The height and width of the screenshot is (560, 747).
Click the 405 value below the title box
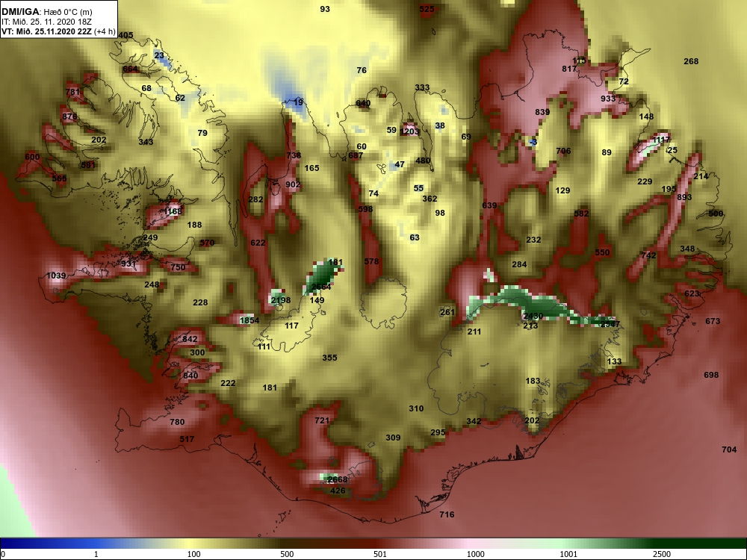125,35
